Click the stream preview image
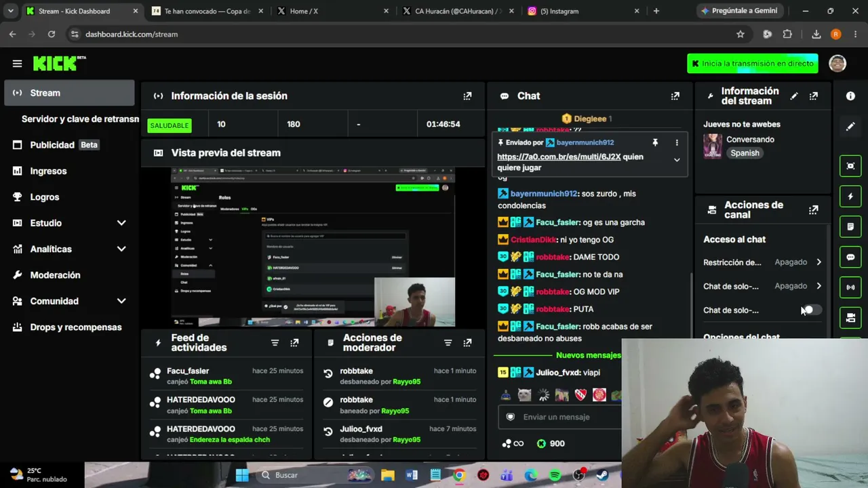The height and width of the screenshot is (488, 868). tap(313, 247)
